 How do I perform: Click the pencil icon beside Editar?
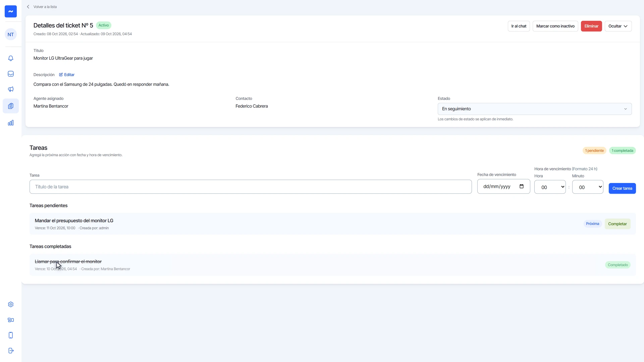[61, 75]
